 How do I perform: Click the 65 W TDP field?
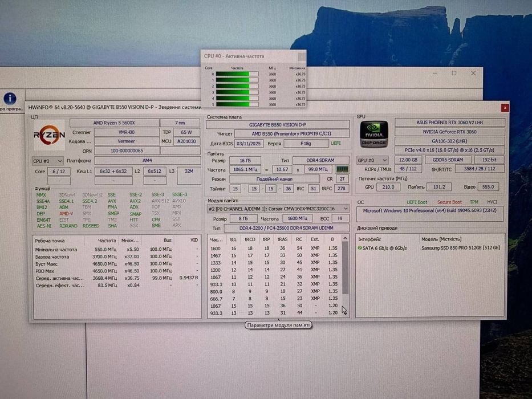[186, 132]
